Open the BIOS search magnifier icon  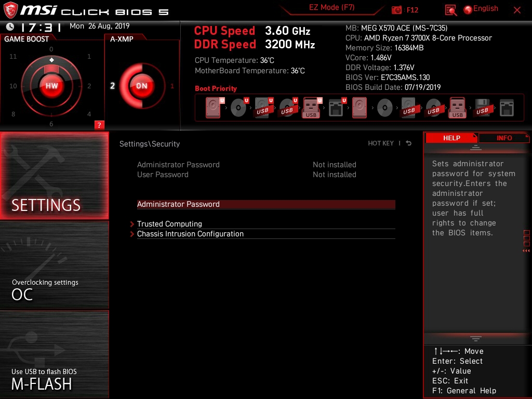click(x=450, y=10)
